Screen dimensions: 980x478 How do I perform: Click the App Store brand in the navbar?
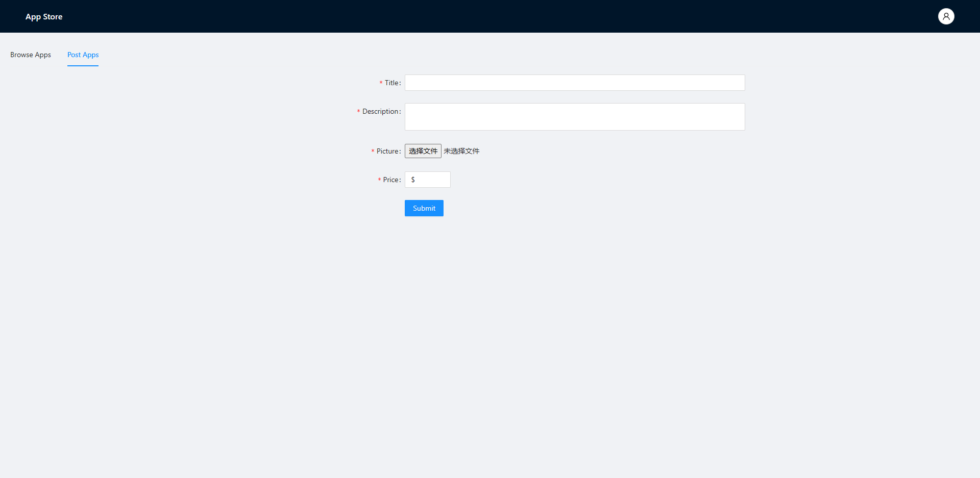pos(43,16)
